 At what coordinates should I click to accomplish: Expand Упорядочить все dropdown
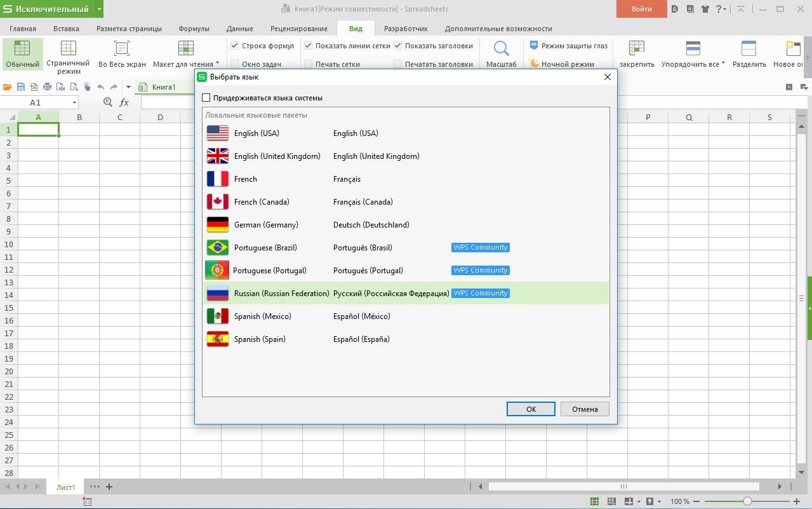tap(723, 64)
